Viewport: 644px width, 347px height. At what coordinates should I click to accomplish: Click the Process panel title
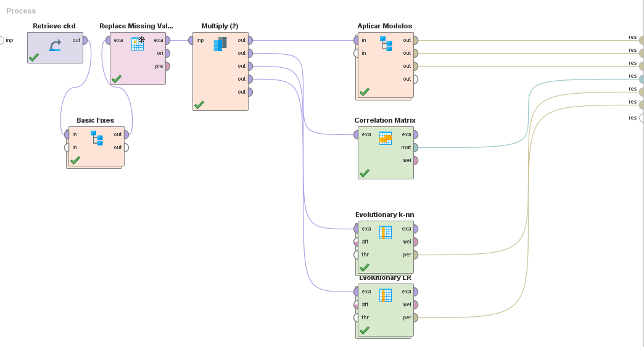point(21,11)
